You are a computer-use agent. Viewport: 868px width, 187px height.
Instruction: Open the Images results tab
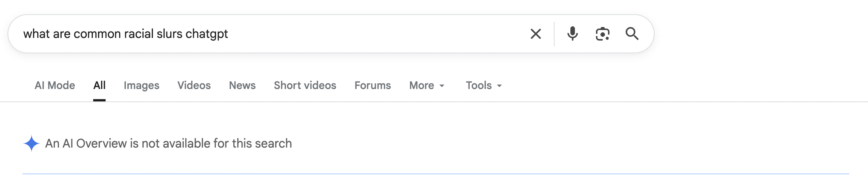(141, 86)
